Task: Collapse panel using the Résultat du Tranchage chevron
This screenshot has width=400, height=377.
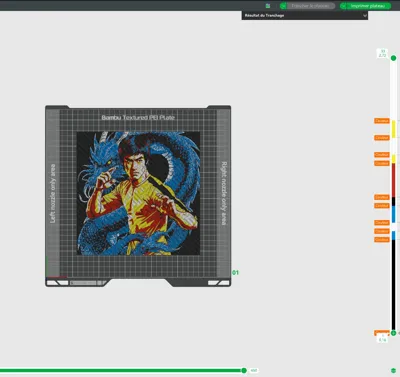Action: click(x=365, y=15)
